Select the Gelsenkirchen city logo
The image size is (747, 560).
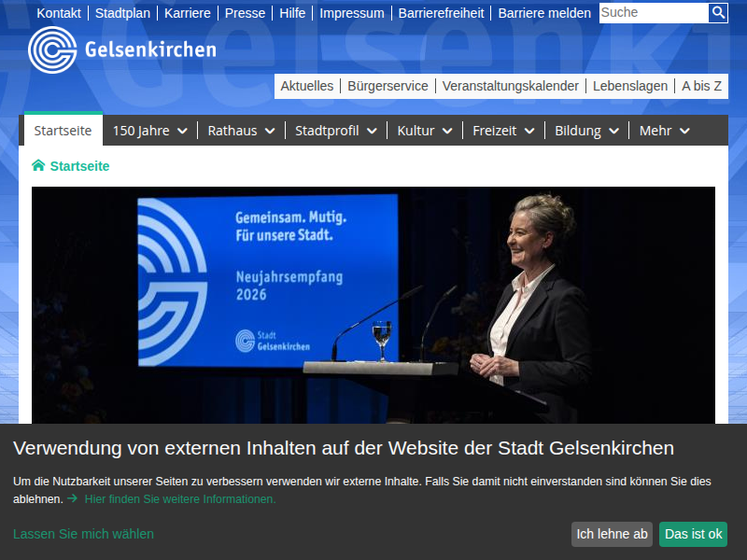point(54,51)
